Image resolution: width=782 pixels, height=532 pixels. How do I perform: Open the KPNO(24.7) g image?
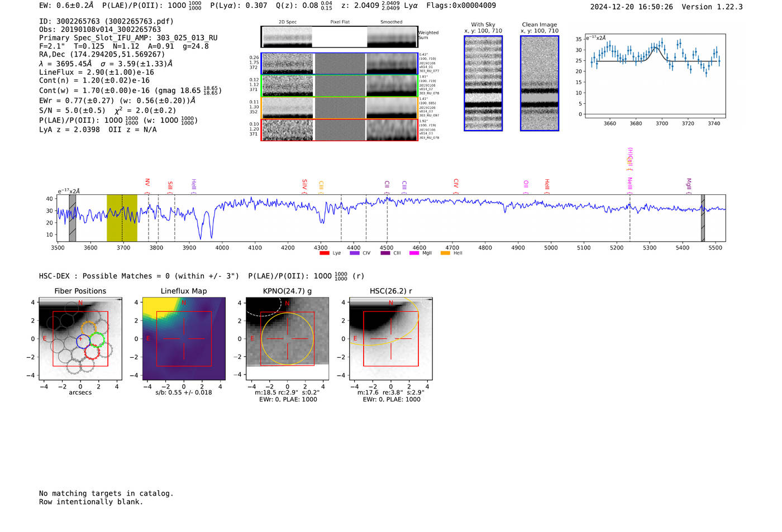click(x=288, y=339)
